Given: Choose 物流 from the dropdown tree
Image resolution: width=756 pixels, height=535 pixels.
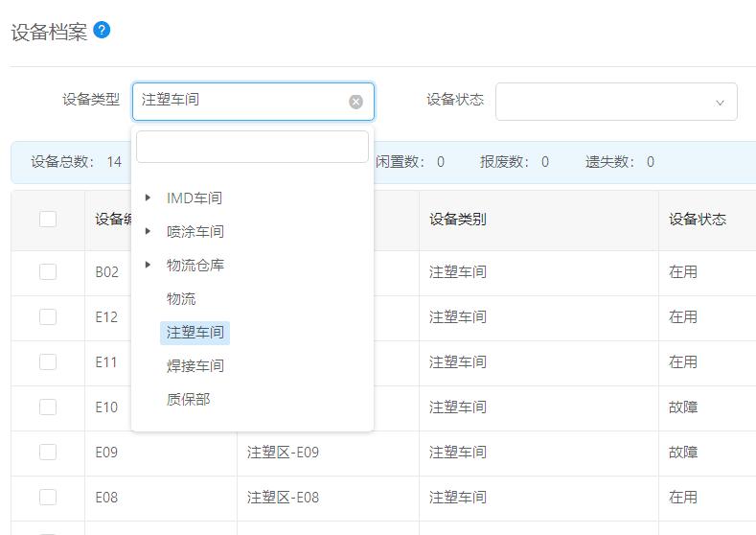Looking at the screenshot, I should coord(181,298).
